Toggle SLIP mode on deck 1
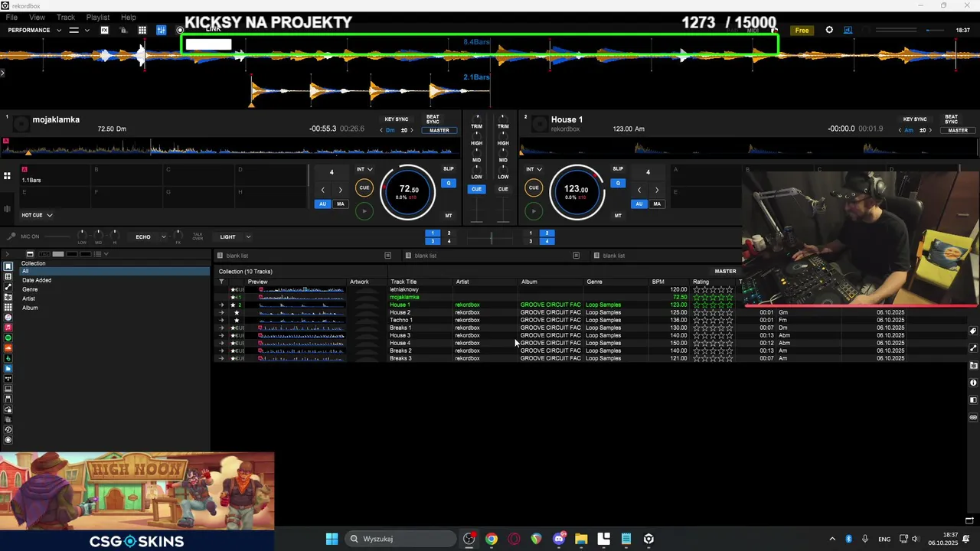 [x=449, y=168]
